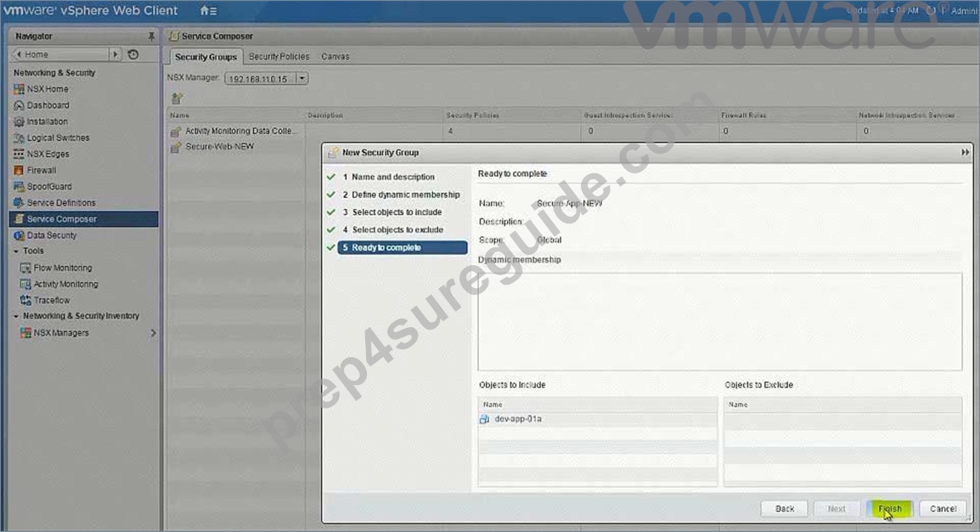The width and height of the screenshot is (980, 532).
Task: Click the Logical Switches icon
Action: coord(19,138)
